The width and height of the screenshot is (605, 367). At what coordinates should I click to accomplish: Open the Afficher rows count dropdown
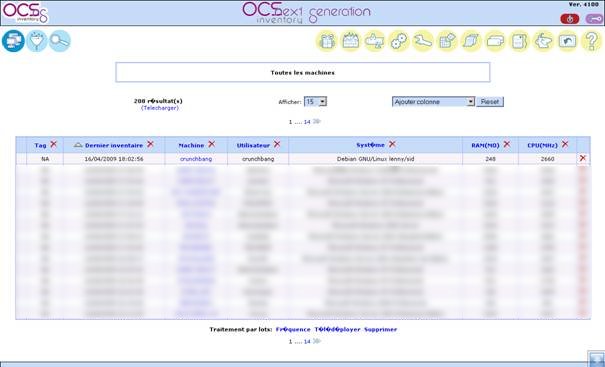point(315,101)
